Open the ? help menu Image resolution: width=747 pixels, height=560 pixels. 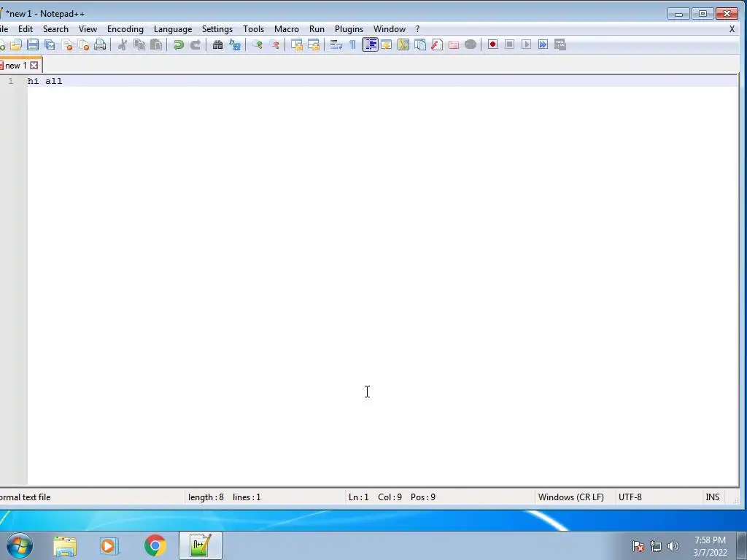pyautogui.click(x=418, y=29)
